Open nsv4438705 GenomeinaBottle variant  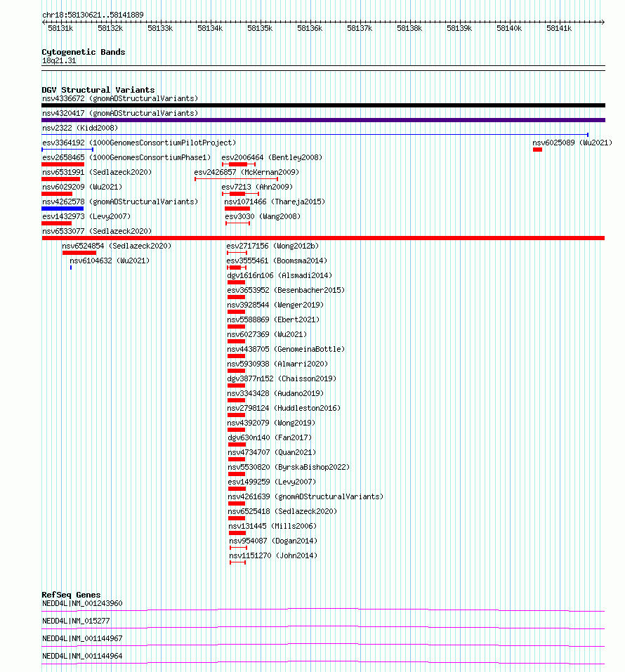pos(286,349)
